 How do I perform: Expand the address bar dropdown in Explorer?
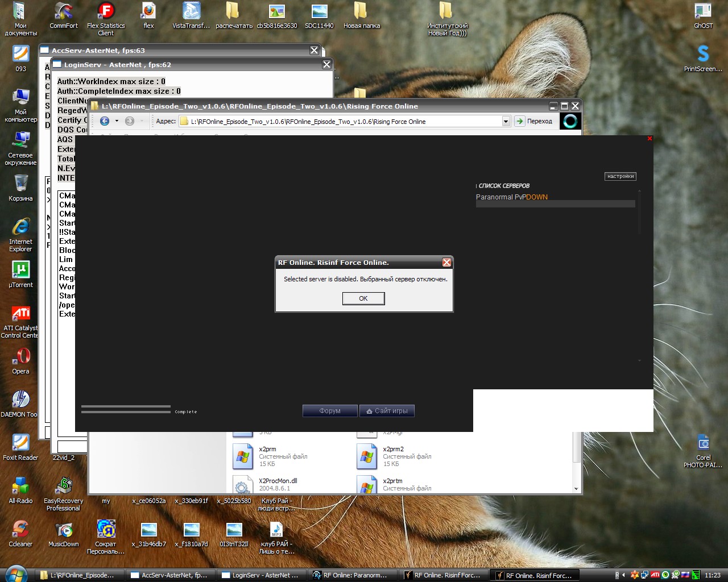point(506,121)
